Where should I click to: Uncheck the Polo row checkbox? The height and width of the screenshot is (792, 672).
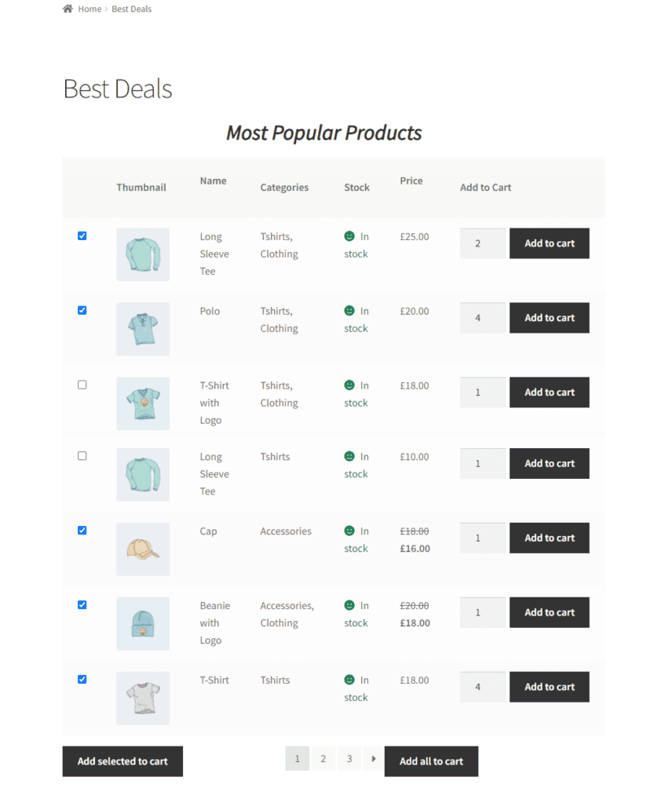point(82,310)
